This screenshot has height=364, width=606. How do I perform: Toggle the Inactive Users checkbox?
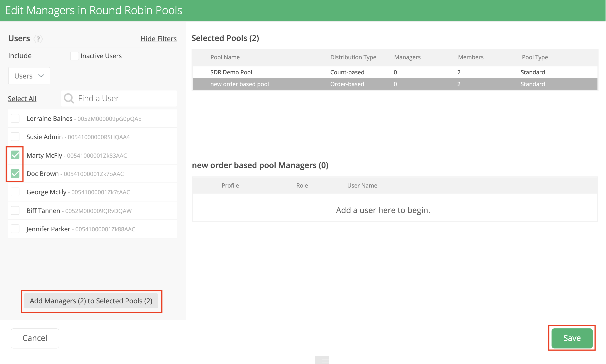click(x=74, y=56)
